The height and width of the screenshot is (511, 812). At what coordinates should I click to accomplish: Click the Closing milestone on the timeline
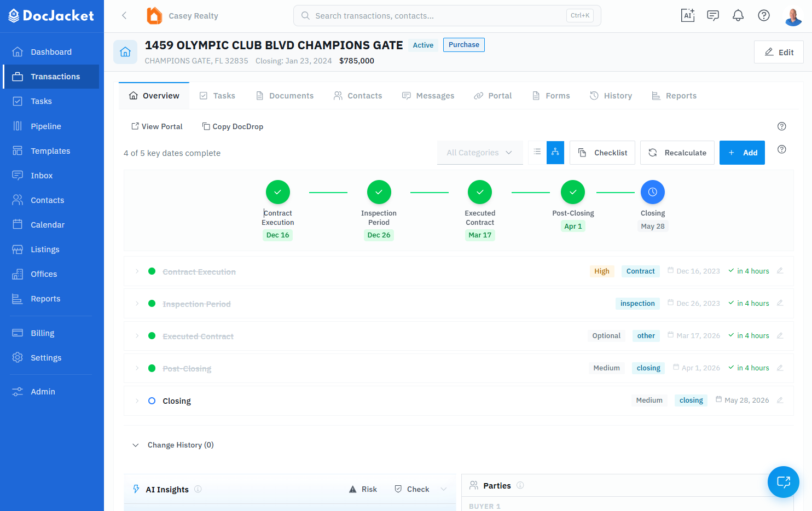(x=652, y=192)
